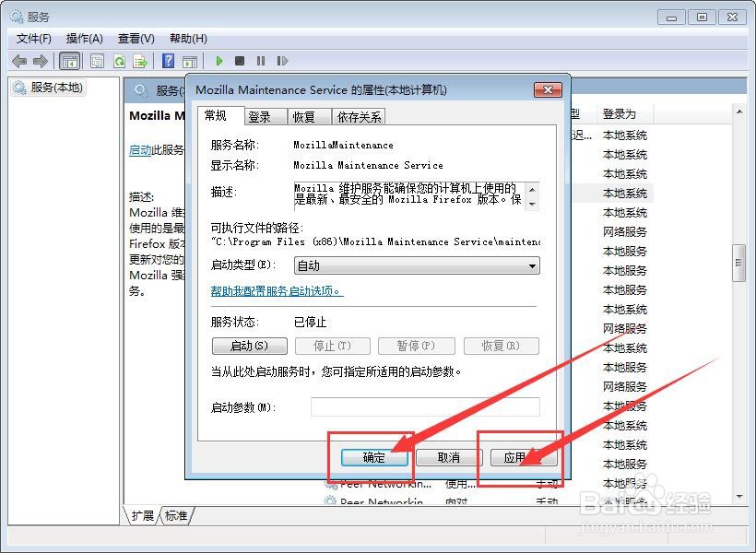Click the service name text MozillaMaintenance

tap(343, 145)
